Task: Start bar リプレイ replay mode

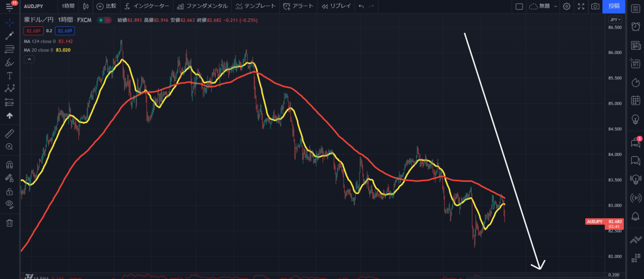Action: [x=336, y=6]
